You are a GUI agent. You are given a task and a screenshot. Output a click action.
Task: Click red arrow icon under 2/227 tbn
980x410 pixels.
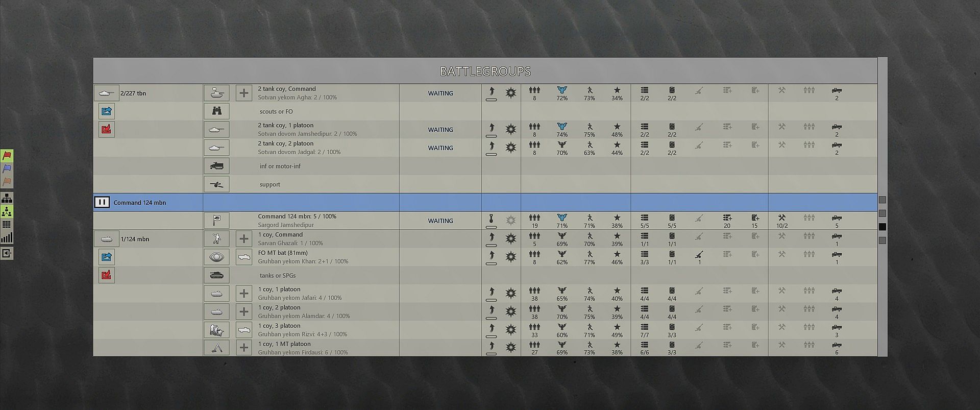[106, 129]
